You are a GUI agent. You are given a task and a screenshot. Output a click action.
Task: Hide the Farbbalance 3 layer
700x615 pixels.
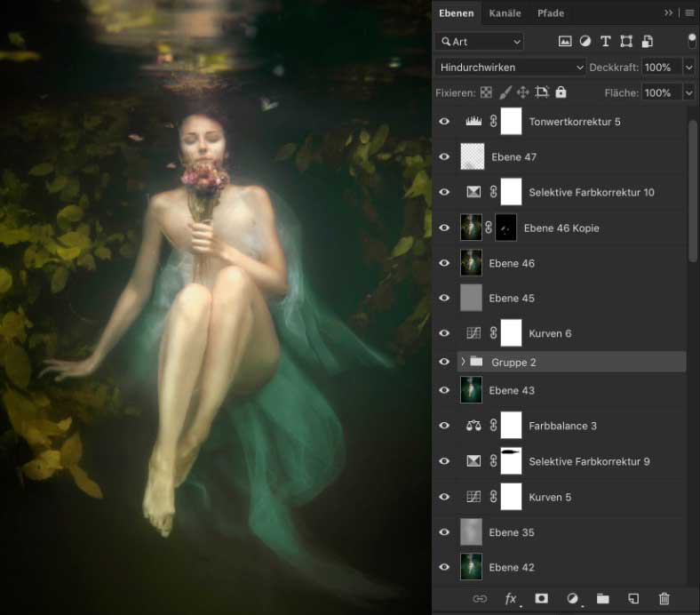coord(445,426)
